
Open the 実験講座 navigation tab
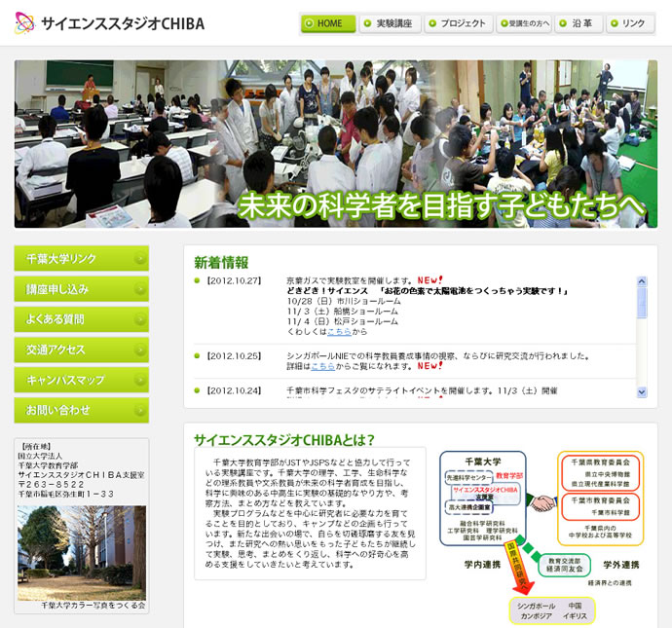390,23
